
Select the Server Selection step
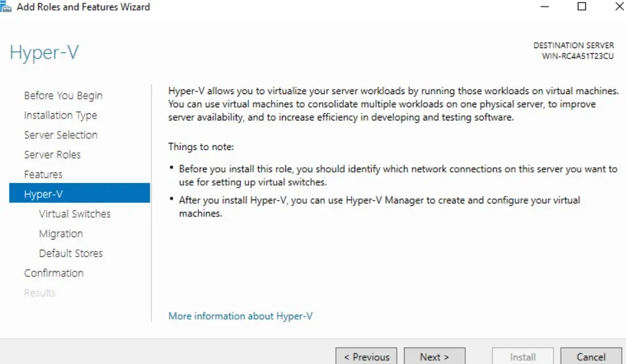coord(61,135)
